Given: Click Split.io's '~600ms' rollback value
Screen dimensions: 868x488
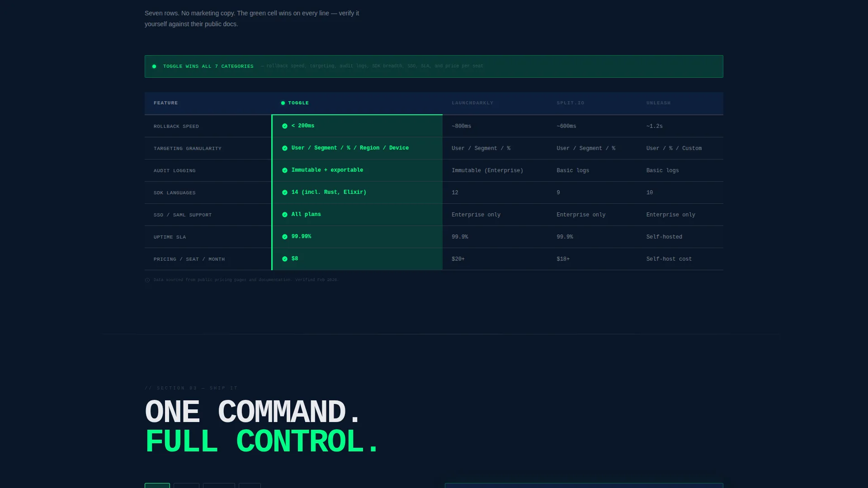Looking at the screenshot, I should pyautogui.click(x=566, y=126).
